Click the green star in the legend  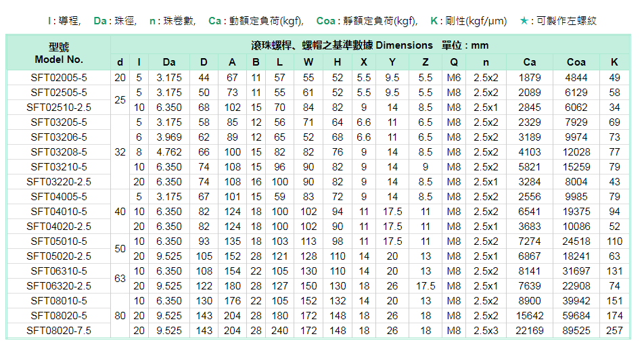coord(524,21)
